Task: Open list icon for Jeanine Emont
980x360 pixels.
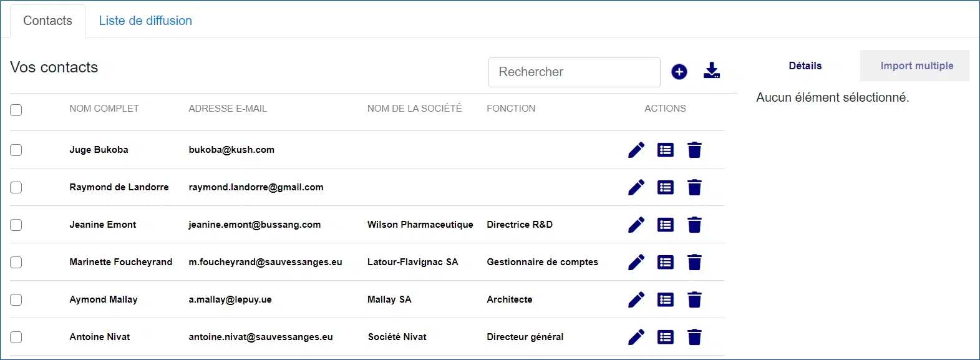Action: pos(665,225)
